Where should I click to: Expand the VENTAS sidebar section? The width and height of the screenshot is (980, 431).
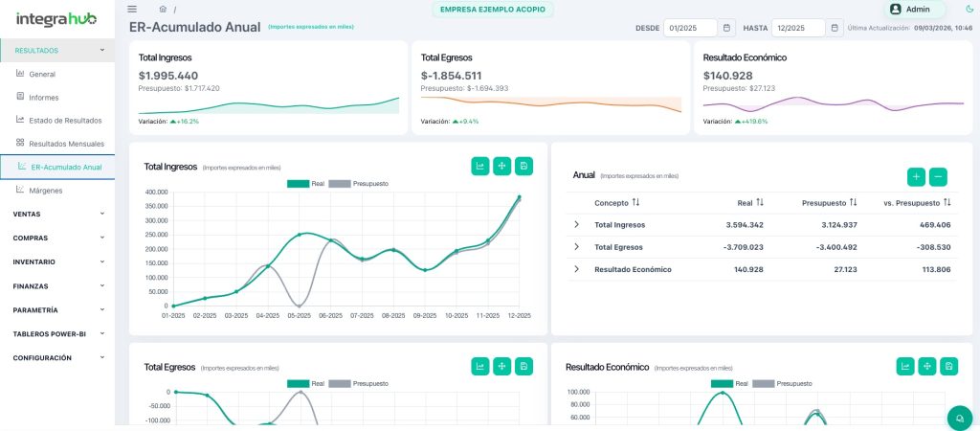57,214
